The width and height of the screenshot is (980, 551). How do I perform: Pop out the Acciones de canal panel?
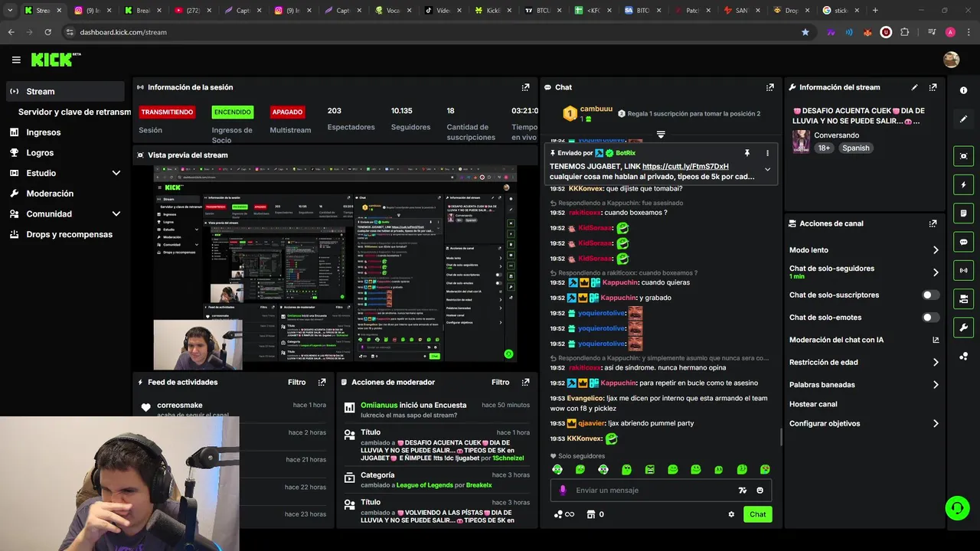(x=933, y=223)
